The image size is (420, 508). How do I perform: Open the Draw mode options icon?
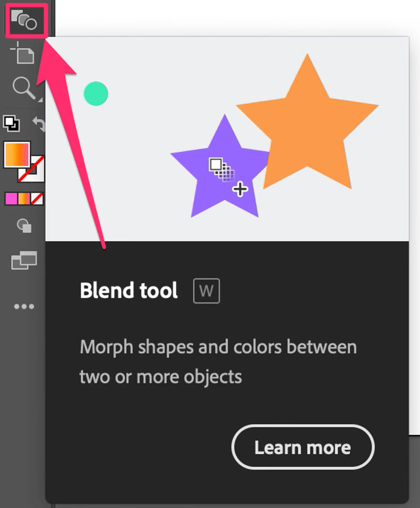coord(24,226)
